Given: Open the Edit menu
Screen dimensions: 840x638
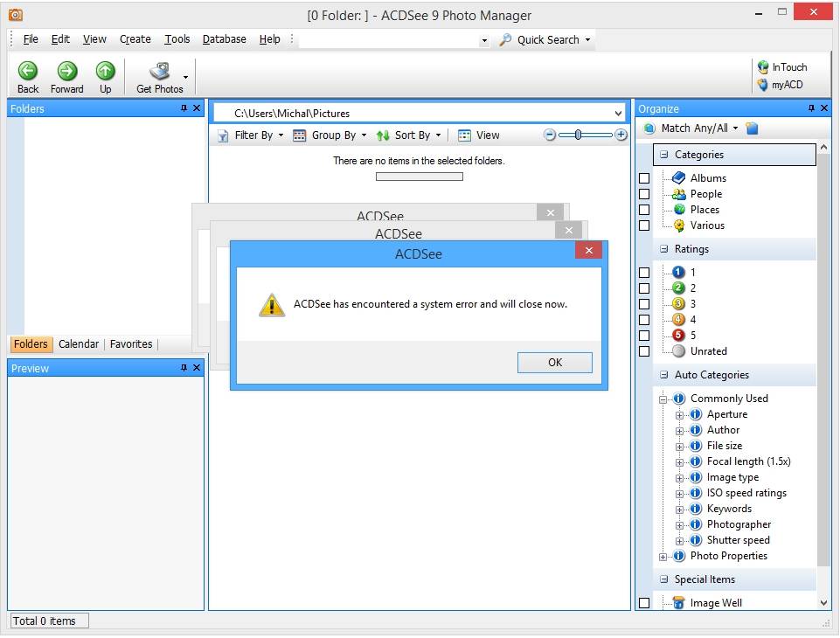Looking at the screenshot, I should coord(60,39).
